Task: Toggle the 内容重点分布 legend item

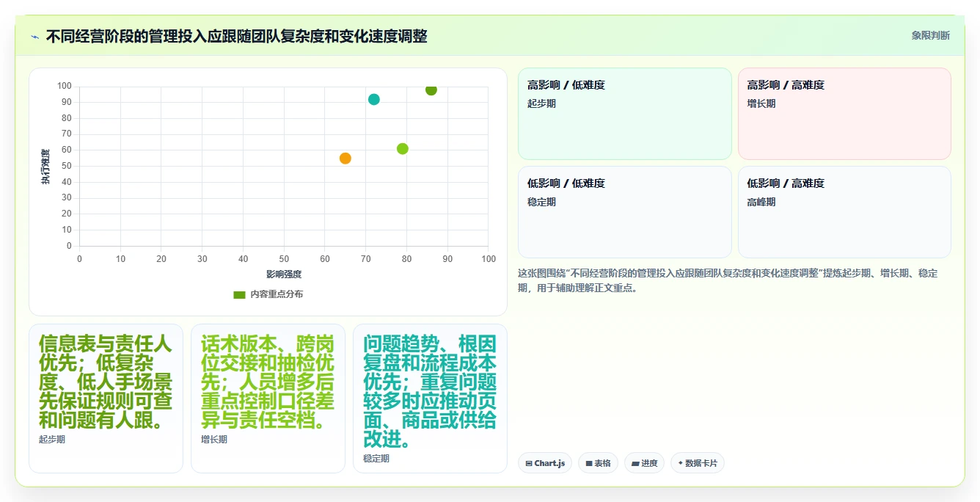Action: tap(268, 294)
